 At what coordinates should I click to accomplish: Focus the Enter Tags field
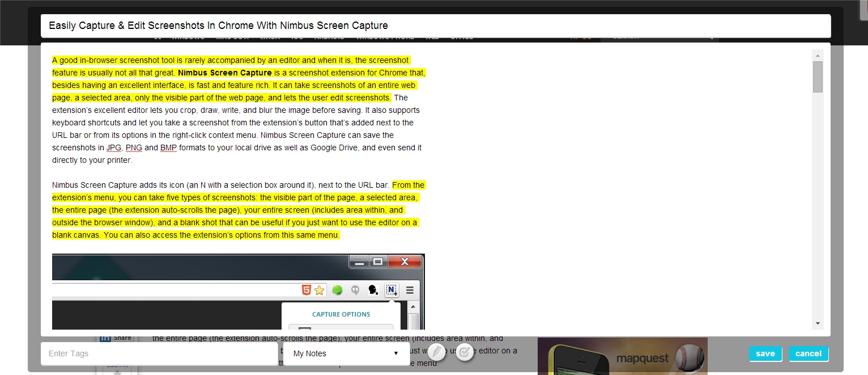tap(159, 353)
